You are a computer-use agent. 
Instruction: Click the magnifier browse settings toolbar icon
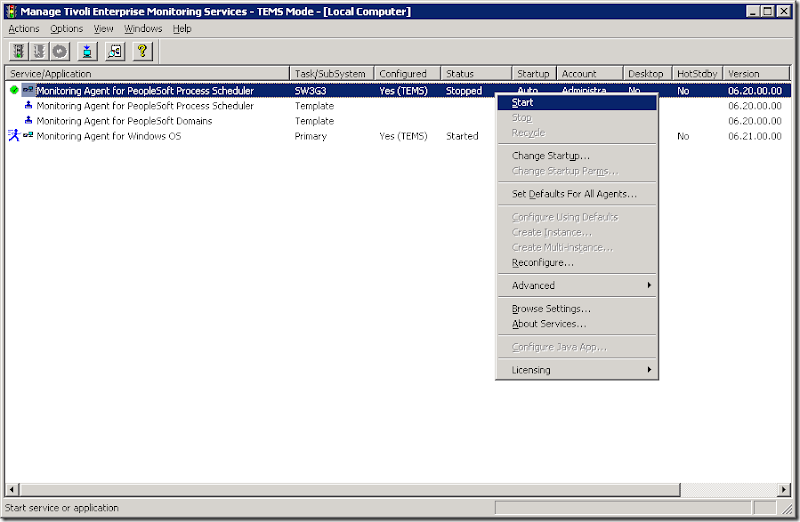(x=115, y=52)
